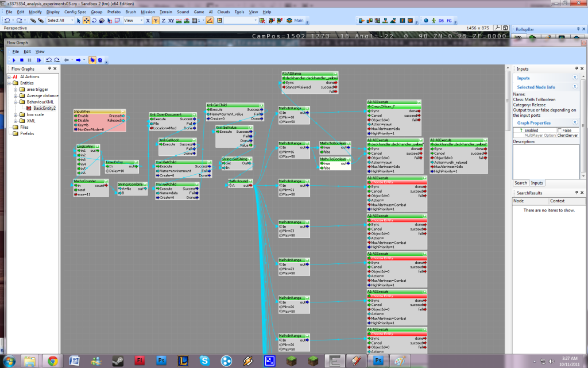The height and width of the screenshot is (368, 588).
Task: Expand the AI Actions tree node
Action: coord(9,76)
